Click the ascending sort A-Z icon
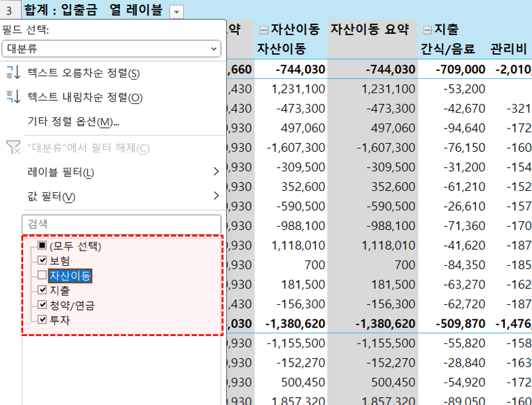Viewport: 532px width, 405px height. point(13,72)
